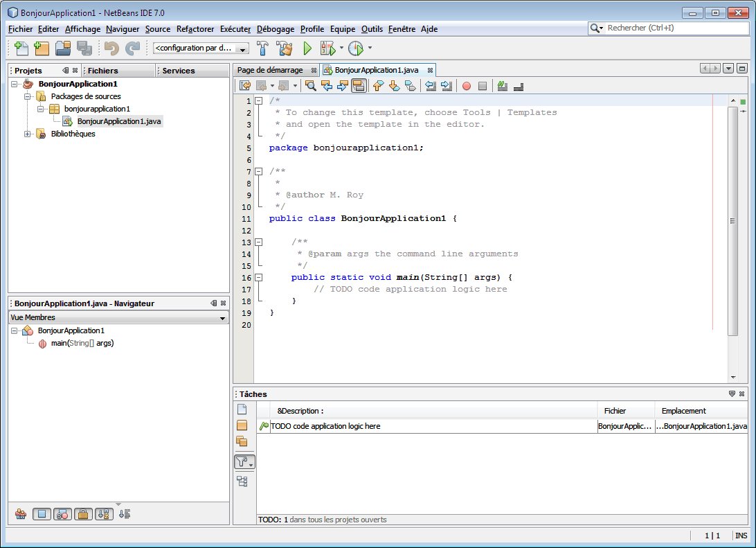Shift line left icon

[x=431, y=86]
